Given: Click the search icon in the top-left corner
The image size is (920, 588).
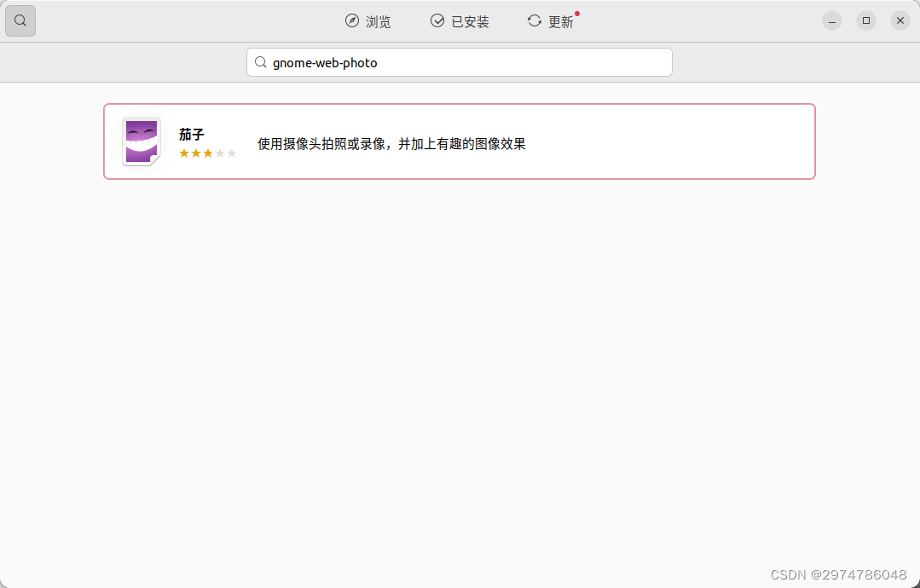Looking at the screenshot, I should tap(20, 20).
